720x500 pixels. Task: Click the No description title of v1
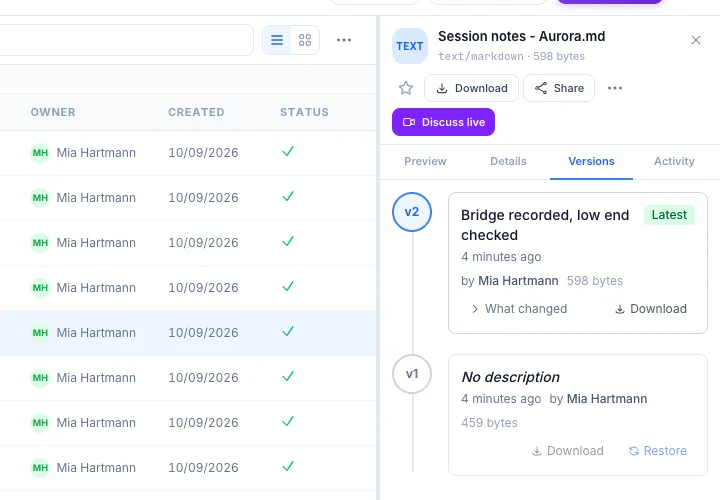[511, 377]
